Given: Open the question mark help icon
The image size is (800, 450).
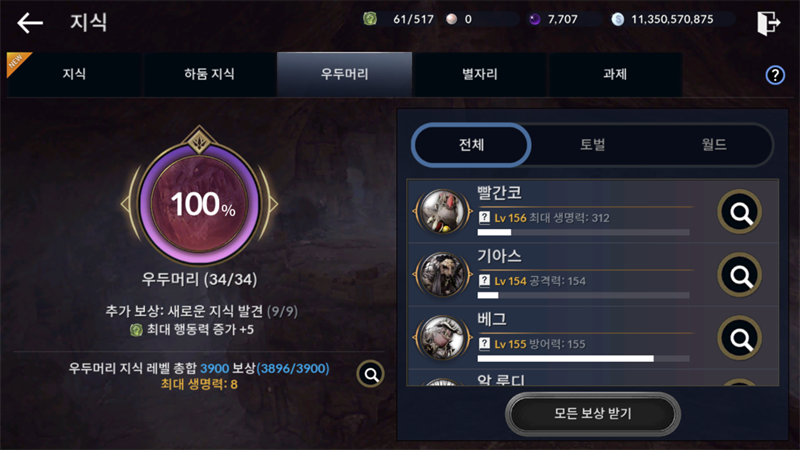Looking at the screenshot, I should pyautogui.click(x=775, y=76).
